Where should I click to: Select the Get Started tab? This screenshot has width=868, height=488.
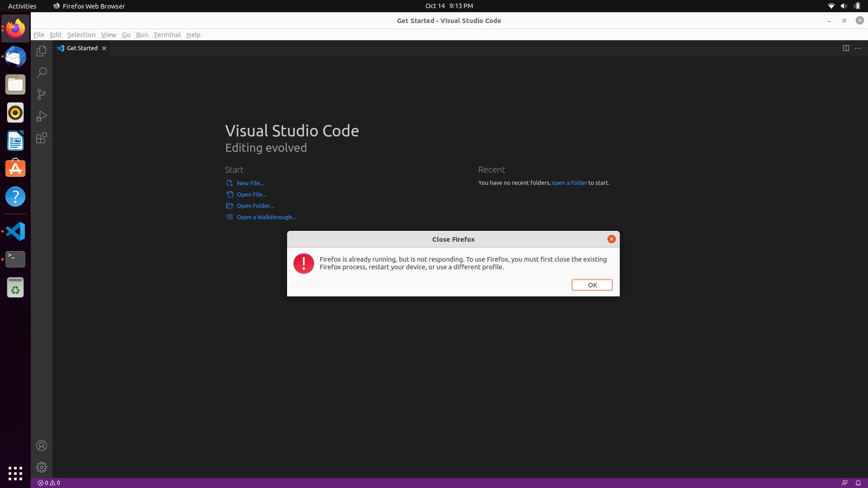(82, 48)
